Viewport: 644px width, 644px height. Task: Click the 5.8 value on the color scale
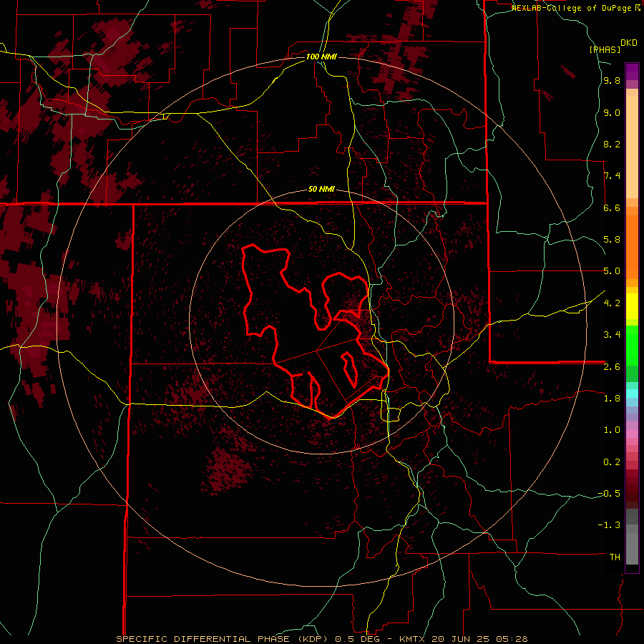[612, 240]
